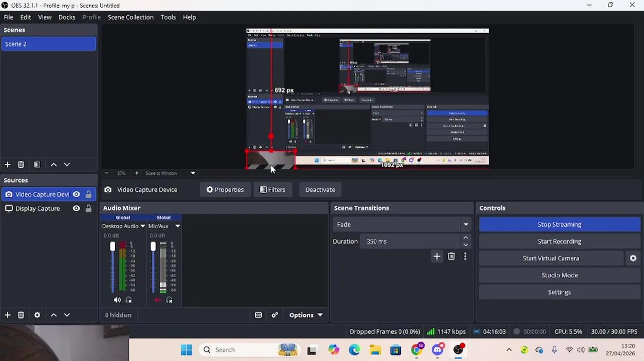Open Microsoft Edge from taskbar
The image size is (644, 361).
[x=355, y=350]
